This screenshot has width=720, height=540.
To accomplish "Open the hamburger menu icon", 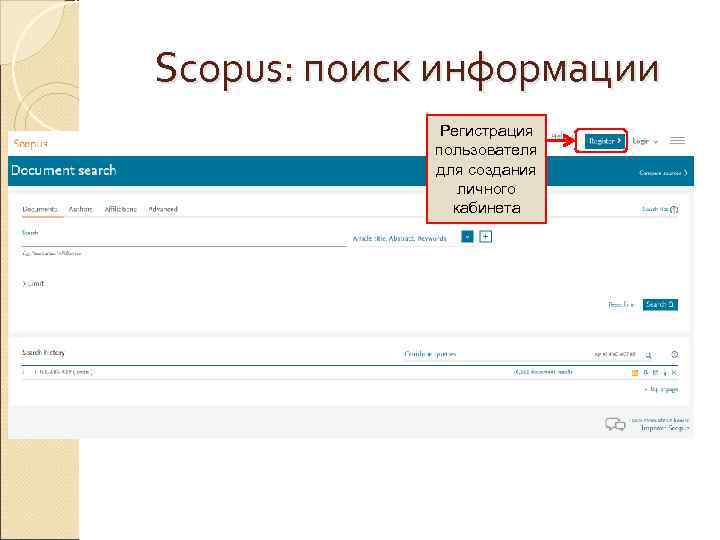I will (x=677, y=141).
